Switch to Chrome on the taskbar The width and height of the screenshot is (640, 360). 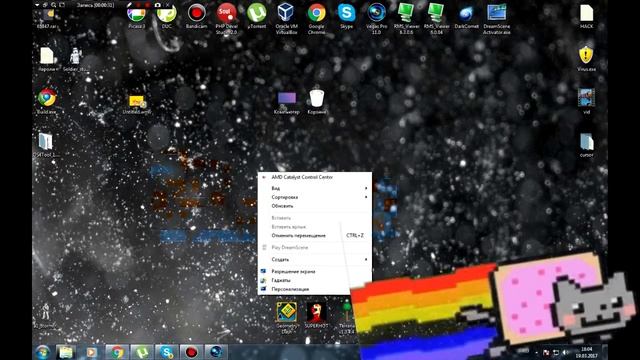click(x=117, y=352)
